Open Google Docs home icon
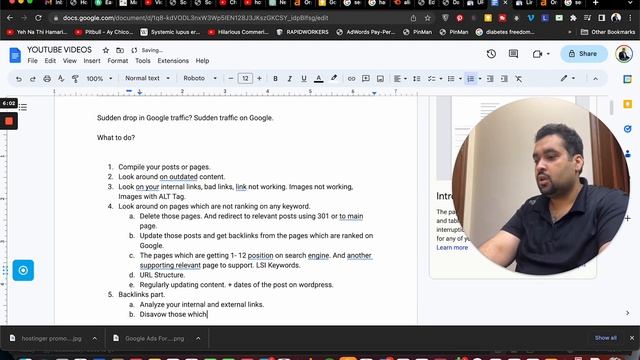 click(15, 55)
